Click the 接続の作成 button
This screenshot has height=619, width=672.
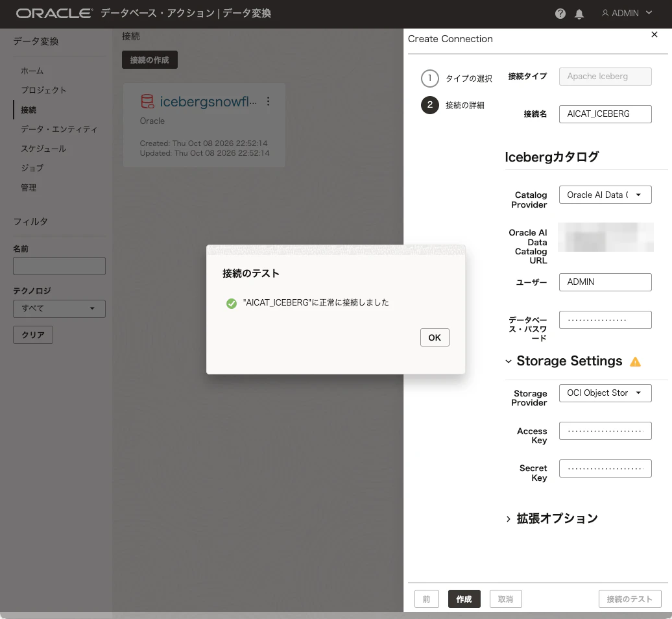pos(150,60)
